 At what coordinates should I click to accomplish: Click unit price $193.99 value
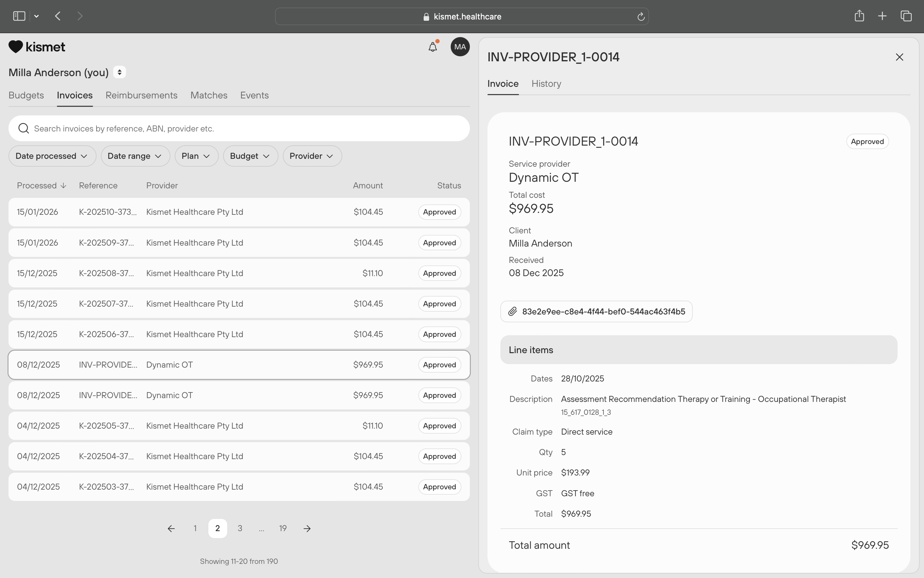point(575,473)
